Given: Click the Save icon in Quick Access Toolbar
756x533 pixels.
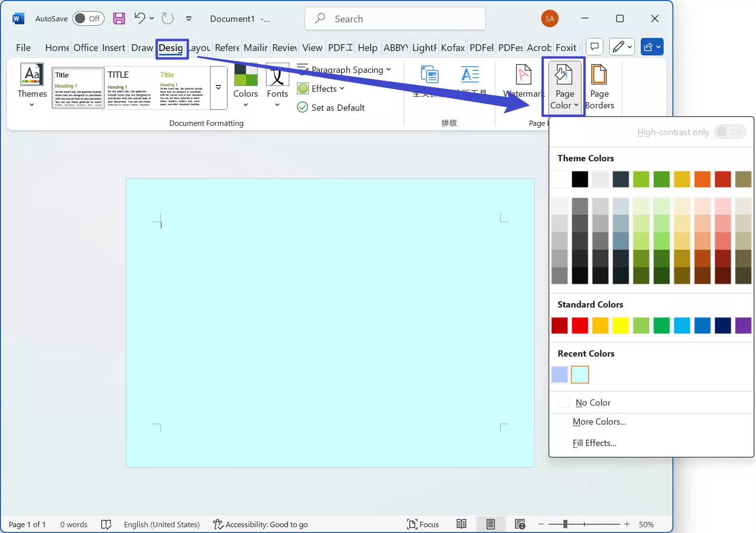Looking at the screenshot, I should tap(118, 18).
